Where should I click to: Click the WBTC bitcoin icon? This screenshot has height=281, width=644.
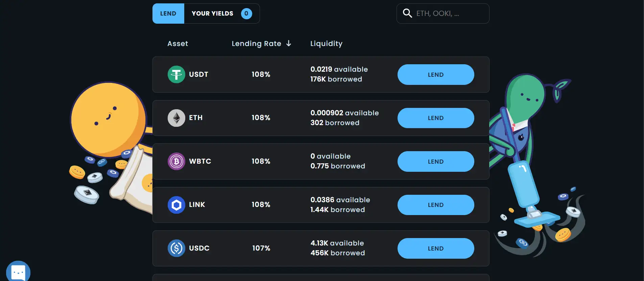pyautogui.click(x=176, y=161)
